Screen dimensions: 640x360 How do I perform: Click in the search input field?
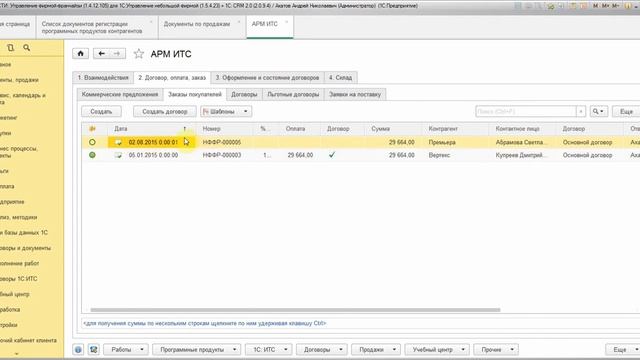tap(526, 111)
